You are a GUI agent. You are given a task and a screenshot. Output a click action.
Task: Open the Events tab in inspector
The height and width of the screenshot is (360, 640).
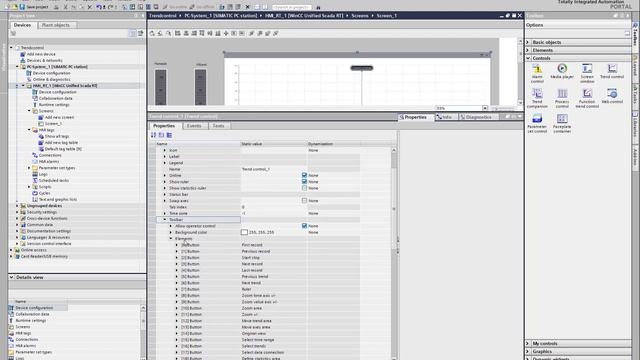click(194, 126)
